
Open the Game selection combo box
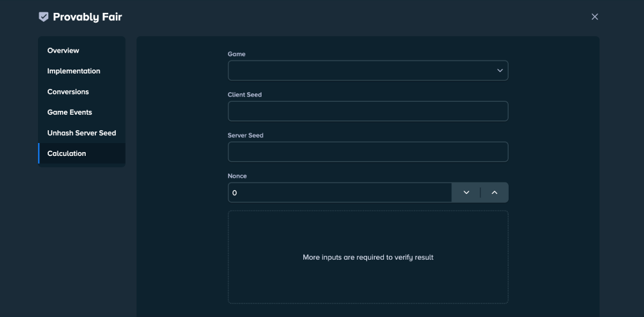pyautogui.click(x=361, y=70)
